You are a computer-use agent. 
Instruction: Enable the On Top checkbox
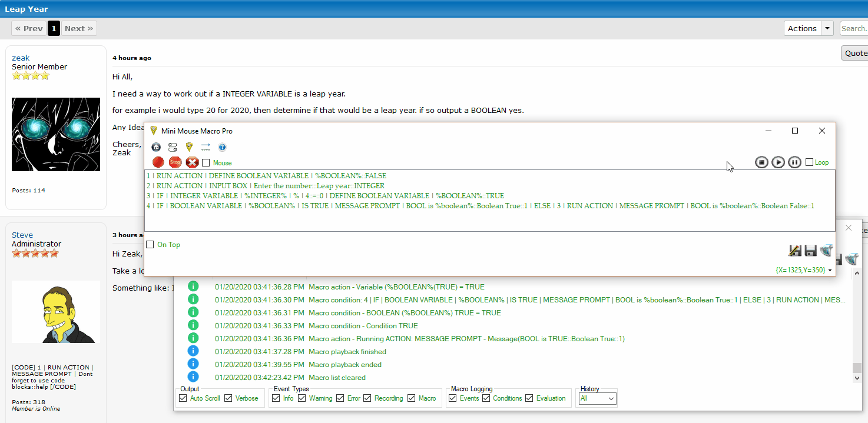tap(150, 245)
